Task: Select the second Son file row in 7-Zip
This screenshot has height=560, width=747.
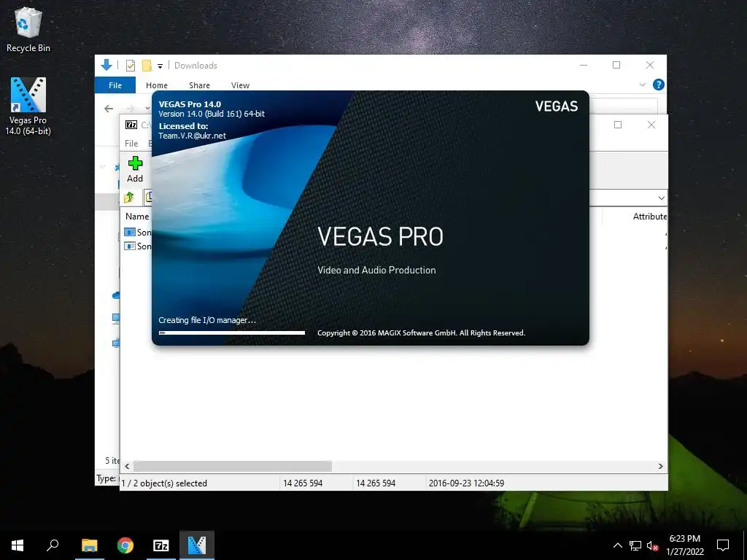Action: (x=138, y=246)
